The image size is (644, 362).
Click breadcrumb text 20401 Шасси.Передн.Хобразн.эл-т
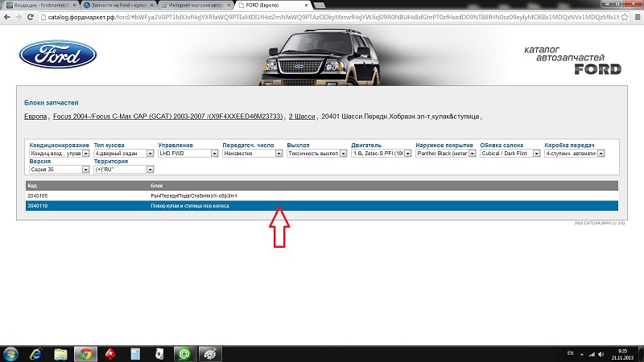tap(400, 117)
